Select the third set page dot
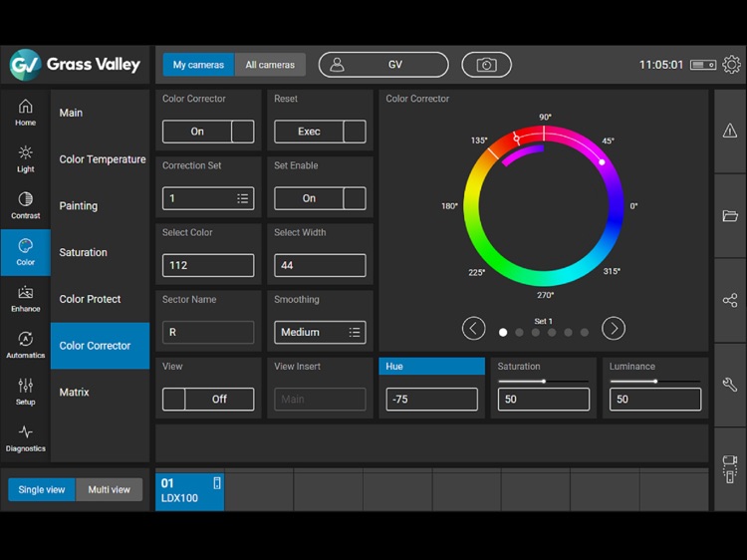 point(536,333)
